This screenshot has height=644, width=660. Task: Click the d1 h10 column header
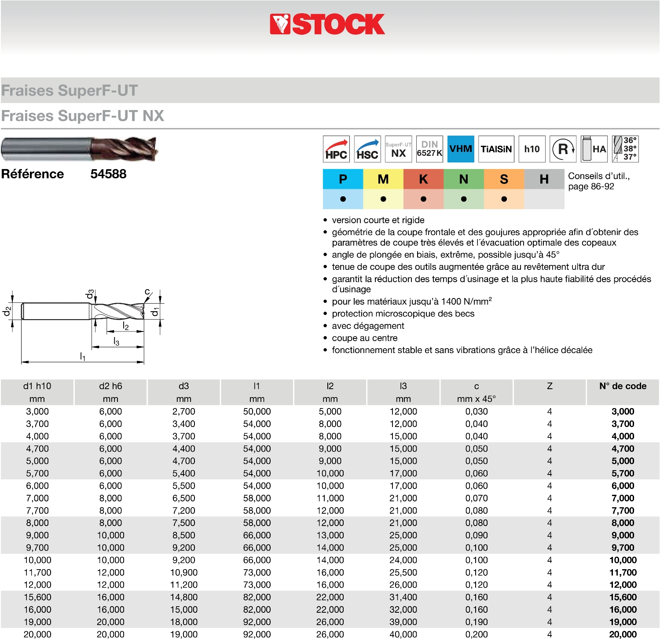pos(37,392)
